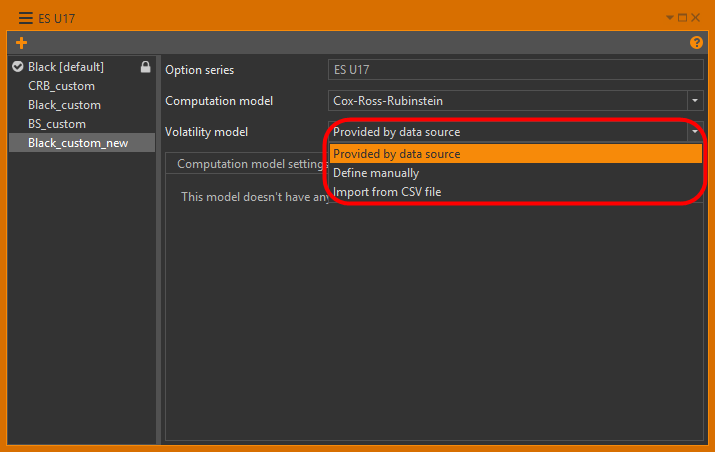Collapse the Volatility model dropdown
Viewport: 715px width, 452px height.
[x=694, y=132]
